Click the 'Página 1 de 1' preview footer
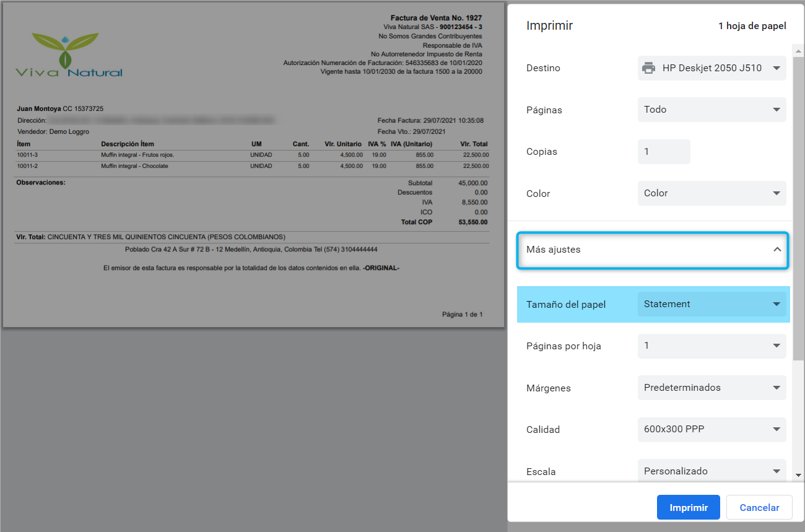This screenshot has width=805, height=532. pyautogui.click(x=462, y=315)
